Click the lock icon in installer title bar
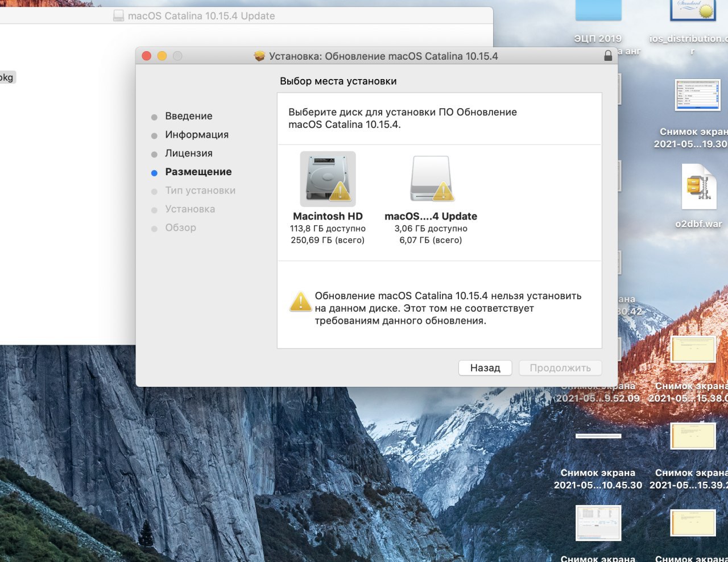 pos(608,56)
